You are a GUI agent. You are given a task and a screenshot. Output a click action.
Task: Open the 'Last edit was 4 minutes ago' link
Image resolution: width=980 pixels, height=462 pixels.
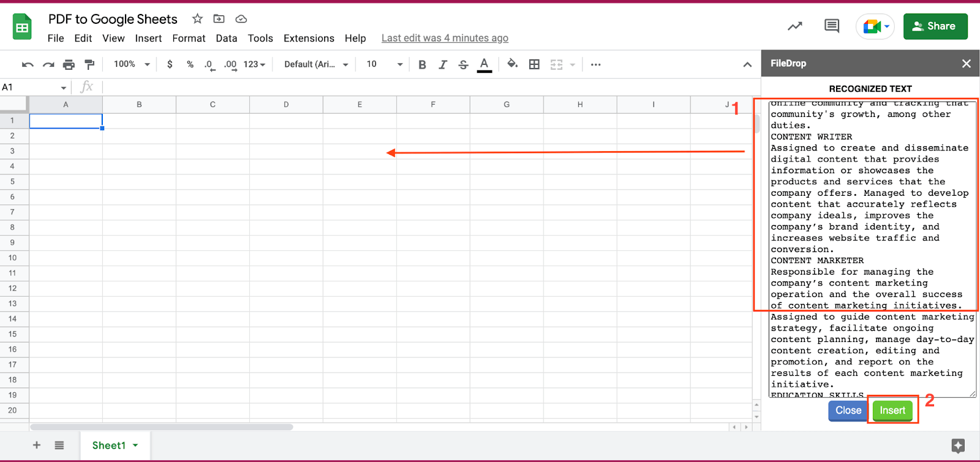(445, 38)
